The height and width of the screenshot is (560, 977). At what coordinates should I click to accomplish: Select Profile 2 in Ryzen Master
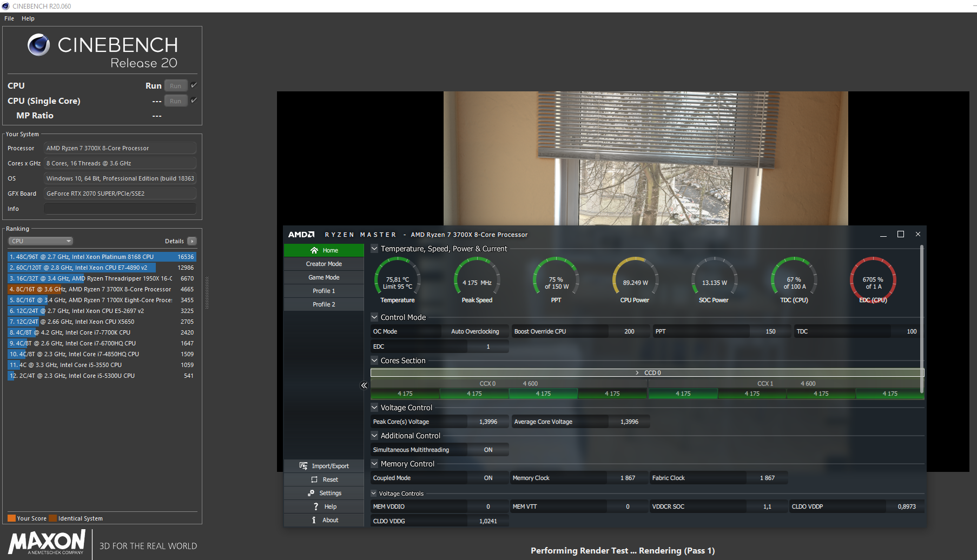click(324, 304)
